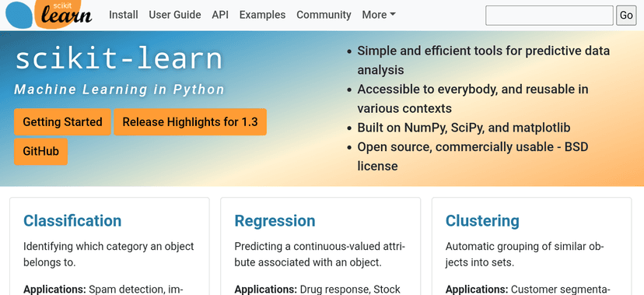Click 'Machine Learning in Python' subtitle
Screen dimensions: 644x295
click(120, 90)
